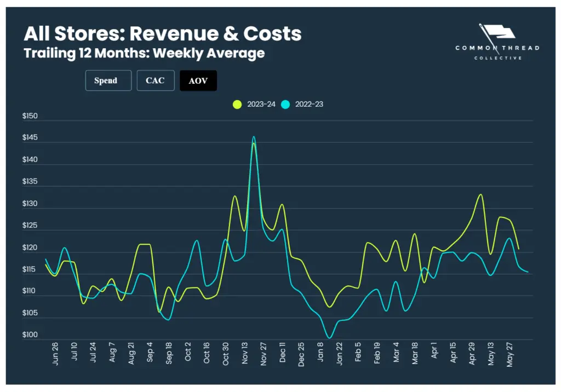Click the Common Thread Collective text
This screenshot has height=392, width=561.
(497, 53)
